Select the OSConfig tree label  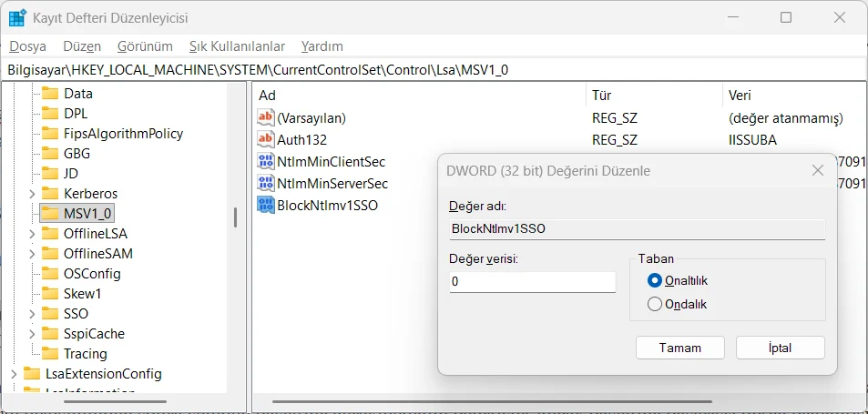tap(92, 274)
